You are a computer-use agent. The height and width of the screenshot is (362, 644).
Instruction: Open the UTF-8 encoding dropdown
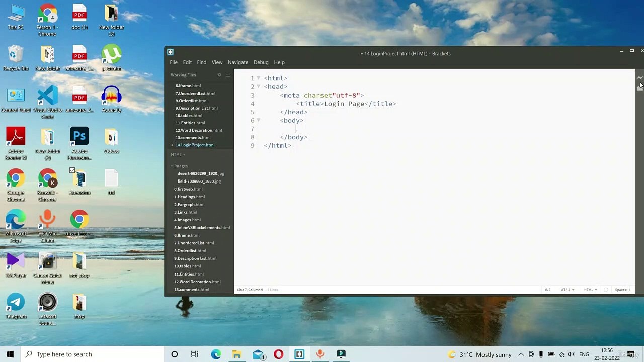point(568,290)
